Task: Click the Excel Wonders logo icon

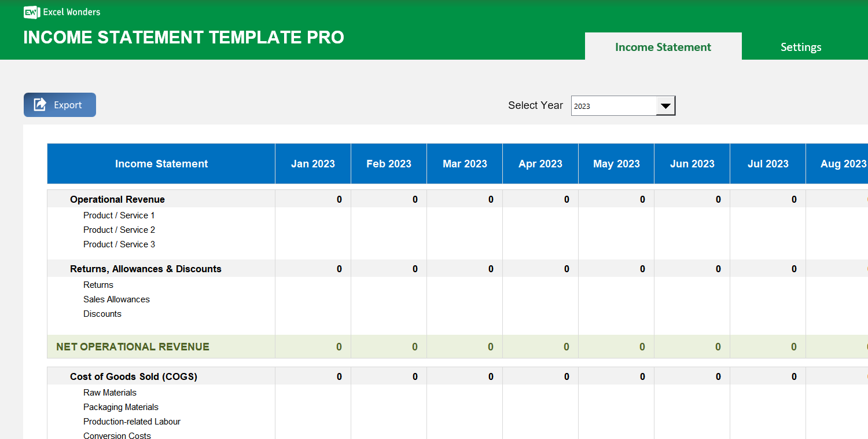Action: [31, 12]
